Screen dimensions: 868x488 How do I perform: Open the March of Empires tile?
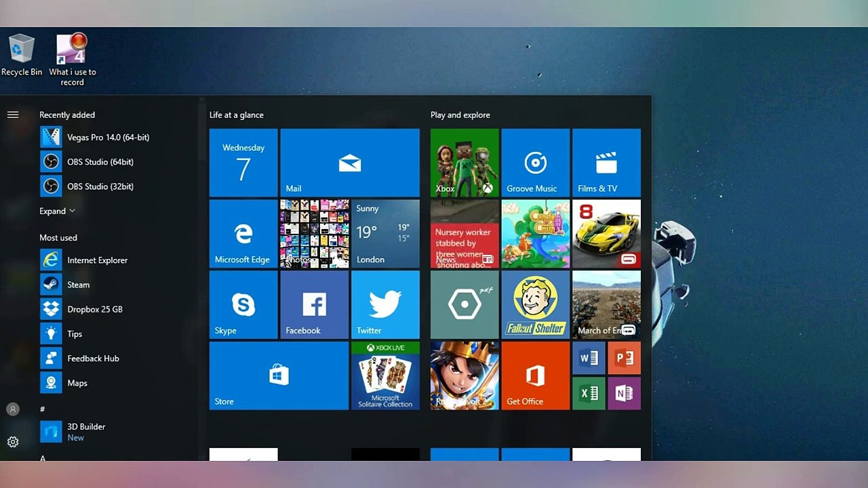pos(606,304)
